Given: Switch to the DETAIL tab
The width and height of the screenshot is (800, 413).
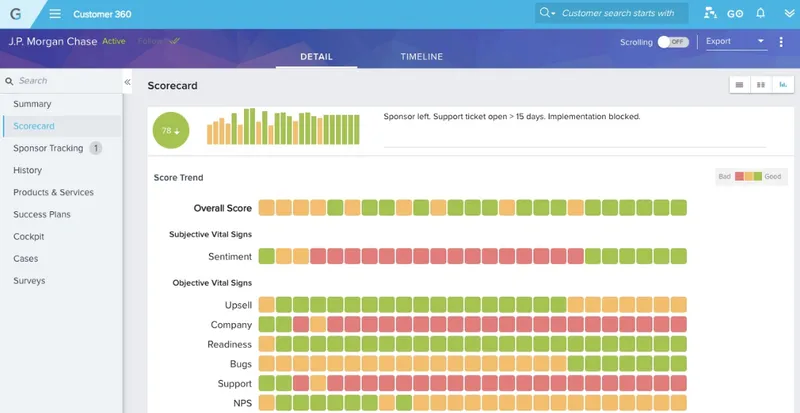Looking at the screenshot, I should [x=316, y=57].
